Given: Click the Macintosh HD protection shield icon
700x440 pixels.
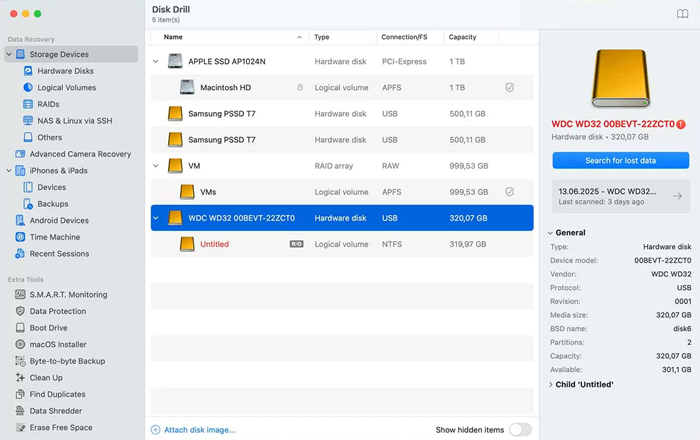Looking at the screenshot, I should click(x=509, y=87).
